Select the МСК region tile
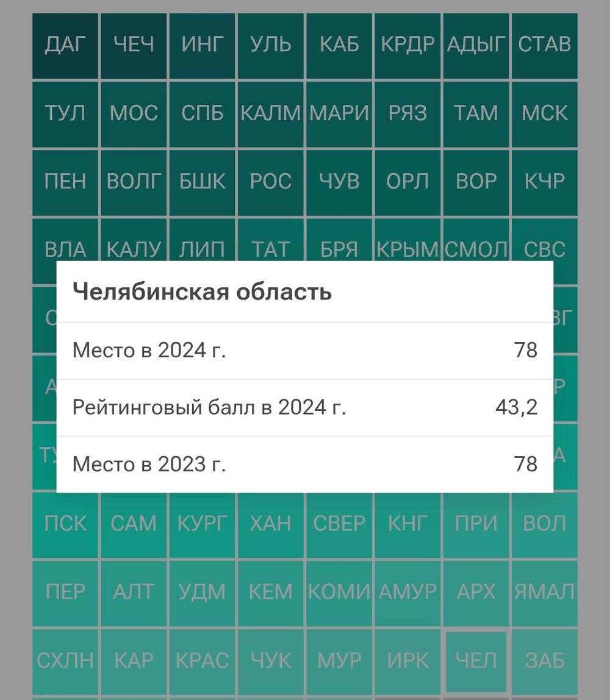 [545, 113]
